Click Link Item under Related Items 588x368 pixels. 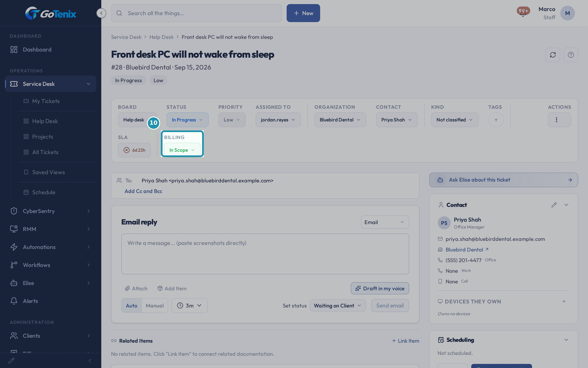pyautogui.click(x=405, y=341)
